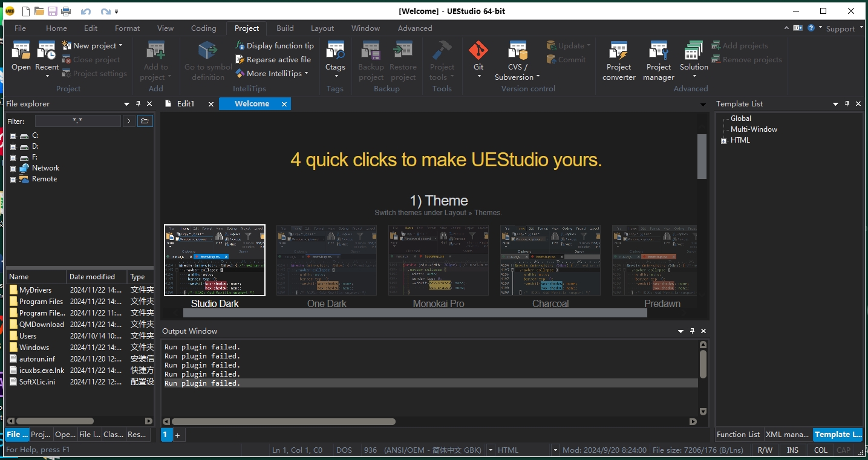Close the Edit1 document tab
The image size is (868, 460).
[x=211, y=104]
